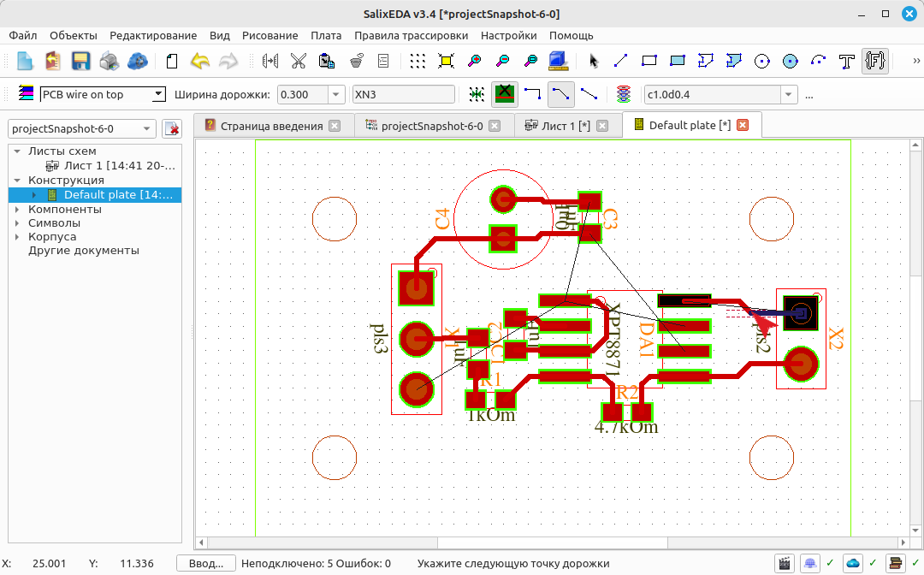The height and width of the screenshot is (575, 924).
Task: Collapse the Конструкция tree node
Action: (x=17, y=181)
